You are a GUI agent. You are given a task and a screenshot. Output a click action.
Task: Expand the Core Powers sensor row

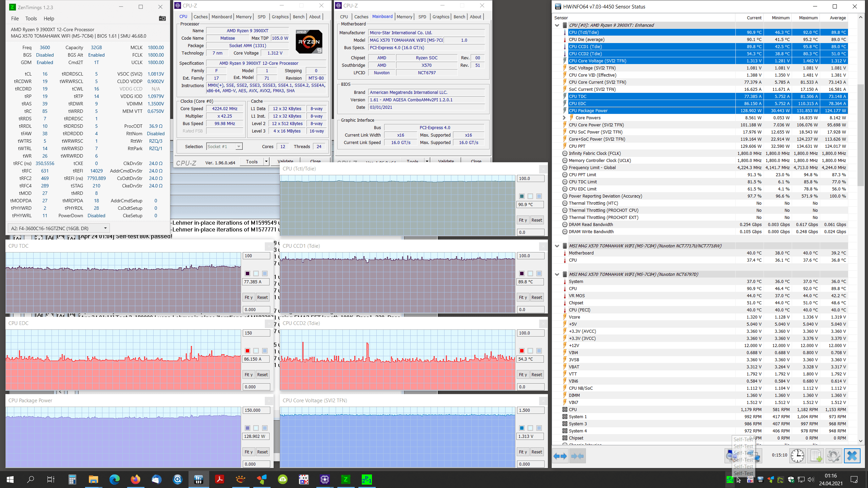point(564,118)
